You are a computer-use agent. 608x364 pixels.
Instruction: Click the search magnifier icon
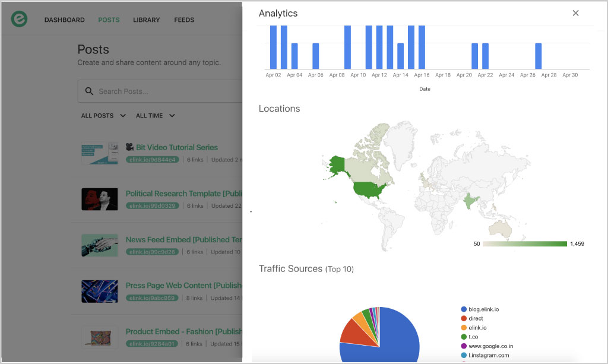[x=89, y=91]
